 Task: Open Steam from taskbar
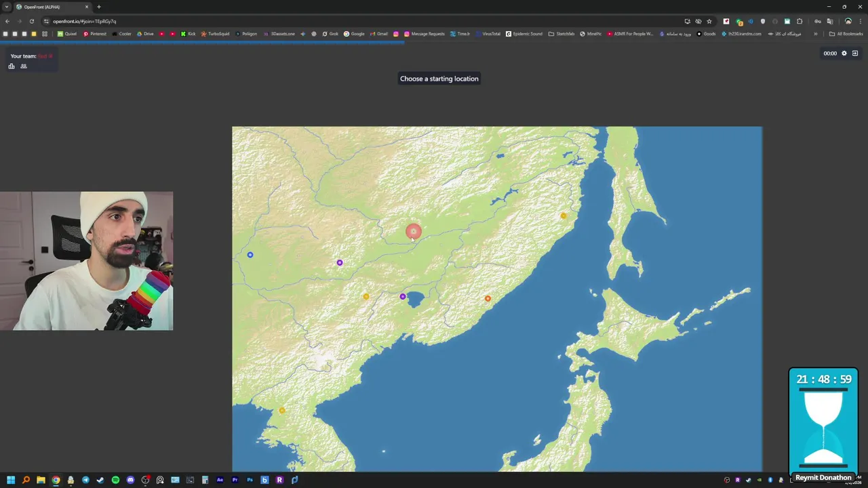[x=100, y=480]
